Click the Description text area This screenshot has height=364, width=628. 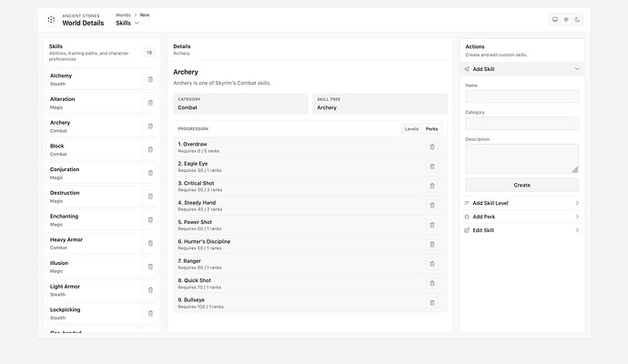[522, 158]
